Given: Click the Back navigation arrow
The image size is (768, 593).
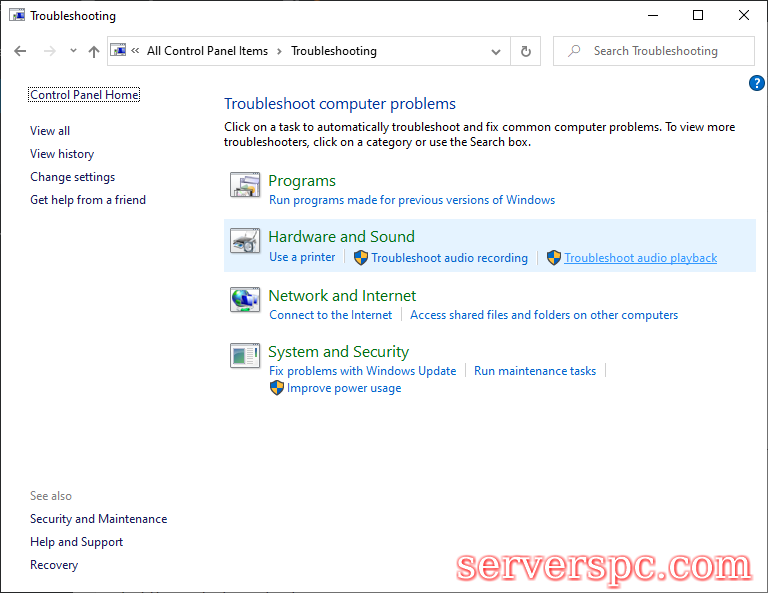Looking at the screenshot, I should pos(20,51).
